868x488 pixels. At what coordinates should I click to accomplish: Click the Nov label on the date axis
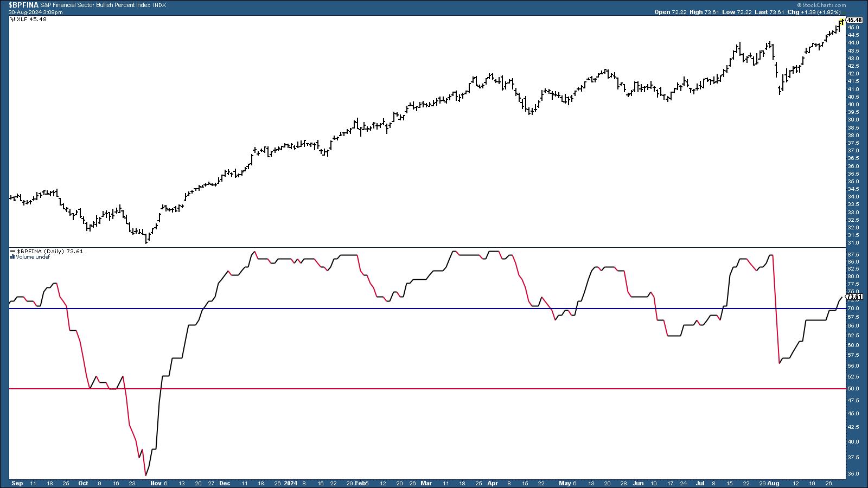pos(156,483)
